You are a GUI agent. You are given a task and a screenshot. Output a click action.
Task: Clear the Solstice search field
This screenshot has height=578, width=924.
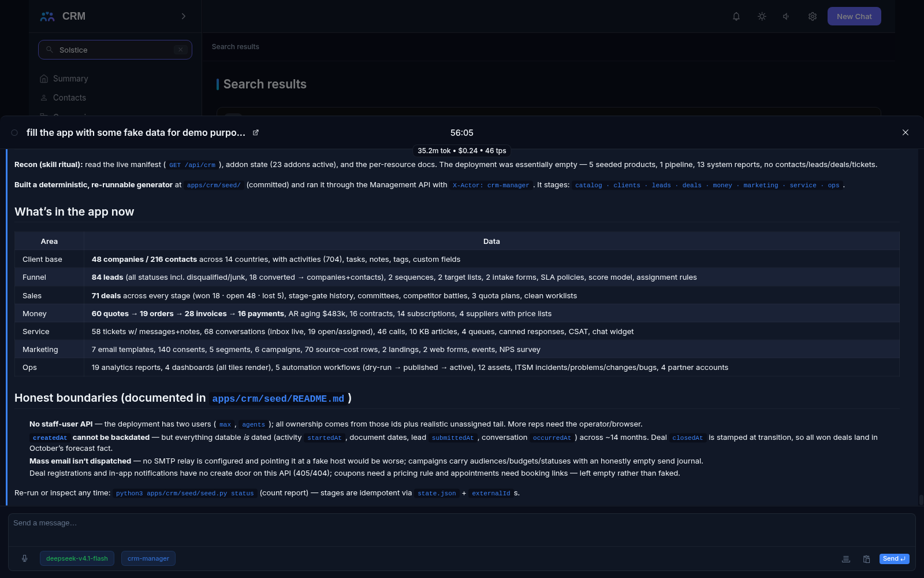pyautogui.click(x=181, y=50)
